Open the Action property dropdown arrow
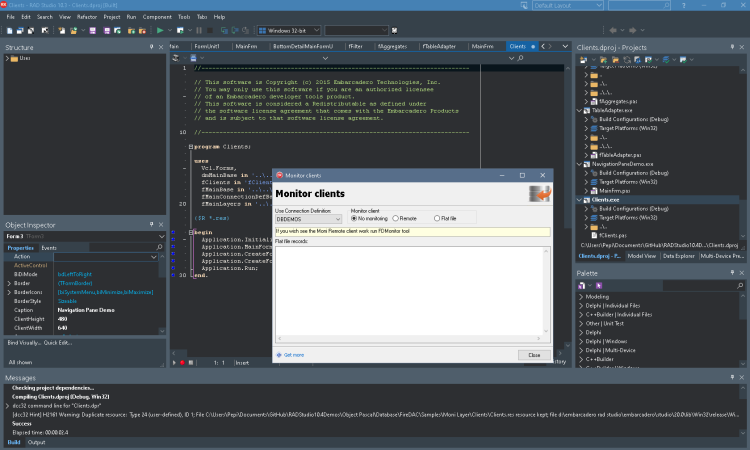This screenshot has height=450, width=750. [x=154, y=257]
